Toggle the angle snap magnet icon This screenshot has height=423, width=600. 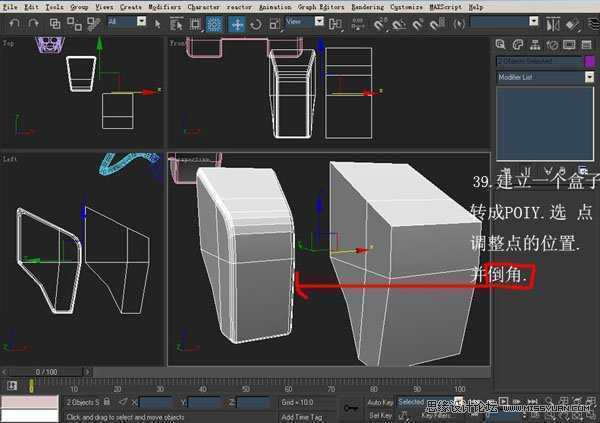tap(399, 24)
